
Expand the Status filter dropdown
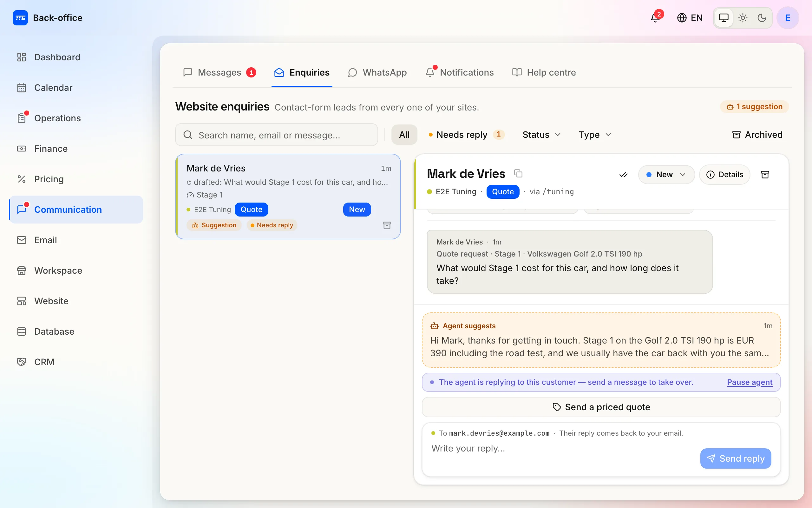point(541,135)
